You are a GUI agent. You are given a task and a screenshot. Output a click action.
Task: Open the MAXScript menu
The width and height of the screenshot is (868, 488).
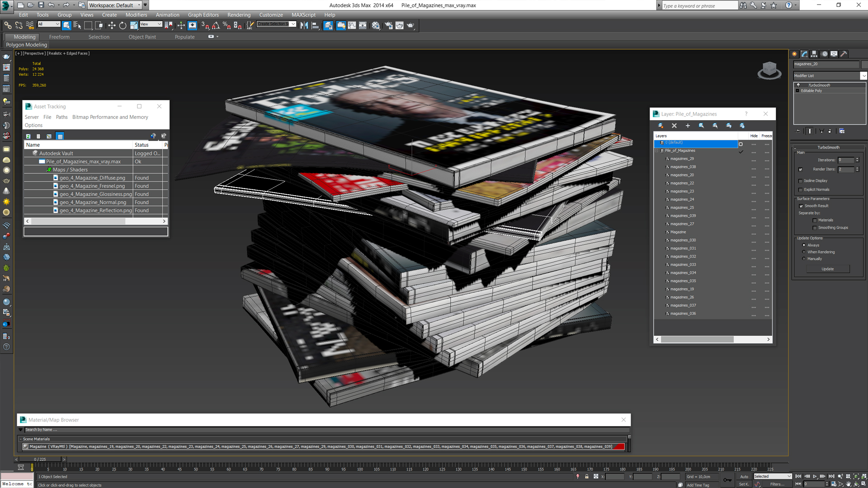303,15
